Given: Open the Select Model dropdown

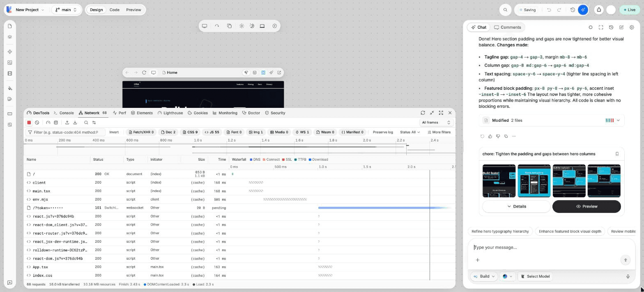Looking at the screenshot, I should point(535,276).
